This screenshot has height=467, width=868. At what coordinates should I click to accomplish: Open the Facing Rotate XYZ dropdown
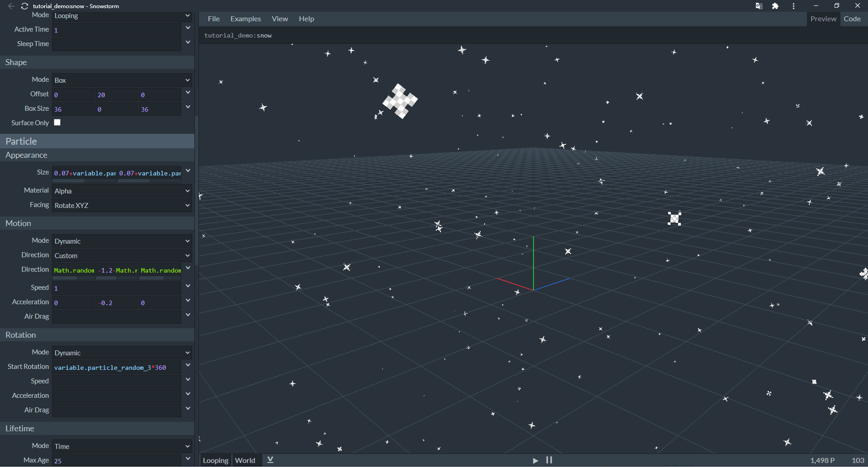(x=122, y=205)
